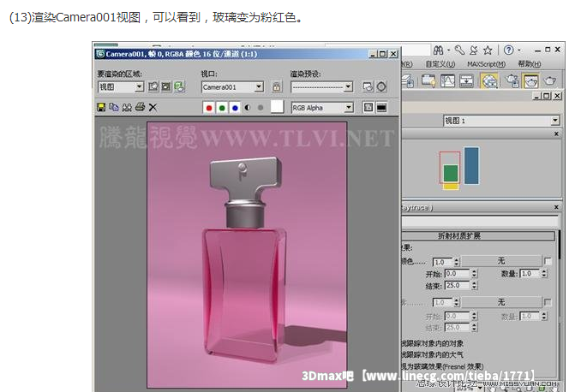The image size is (569, 392).
Task: Adjust the 颜色 1.0 value spinner
Action: (x=457, y=262)
